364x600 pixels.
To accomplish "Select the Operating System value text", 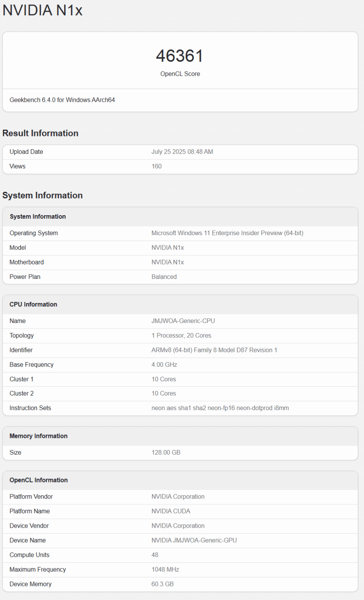I will 227,233.
